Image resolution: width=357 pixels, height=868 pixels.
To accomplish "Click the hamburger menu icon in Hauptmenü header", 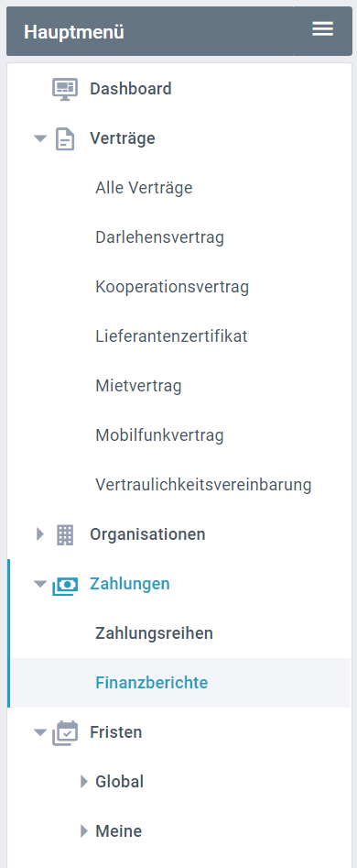I will pos(322,29).
